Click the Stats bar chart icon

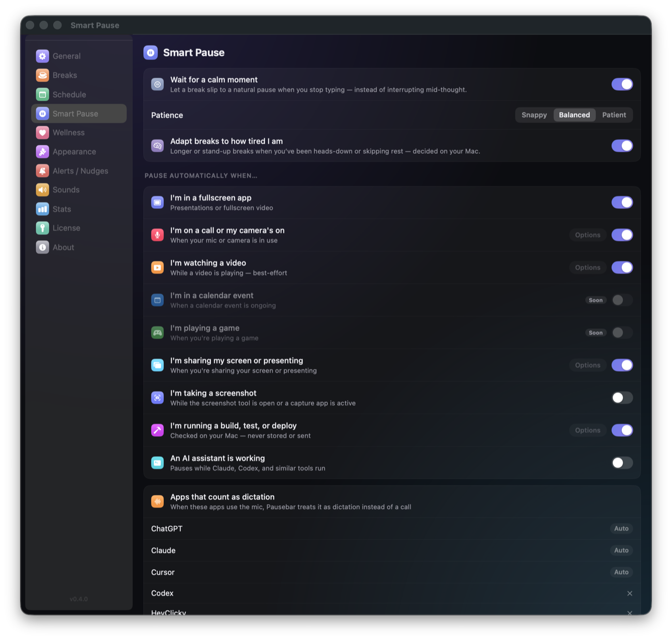click(x=42, y=209)
